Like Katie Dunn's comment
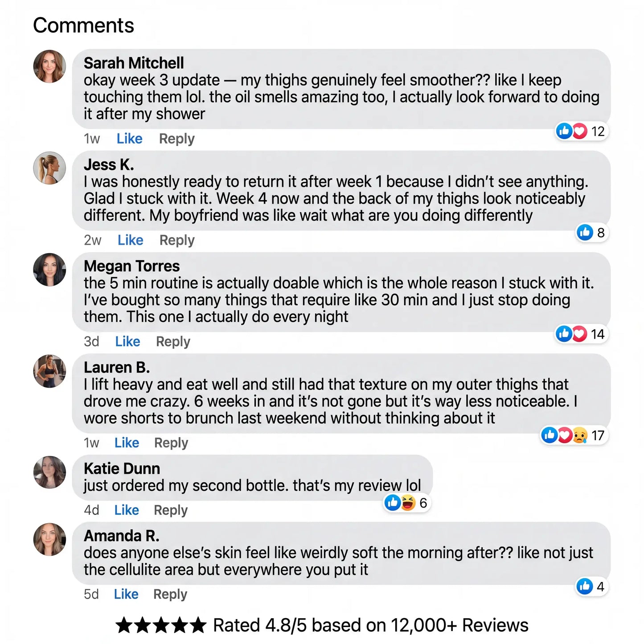The image size is (644, 644). (127, 510)
